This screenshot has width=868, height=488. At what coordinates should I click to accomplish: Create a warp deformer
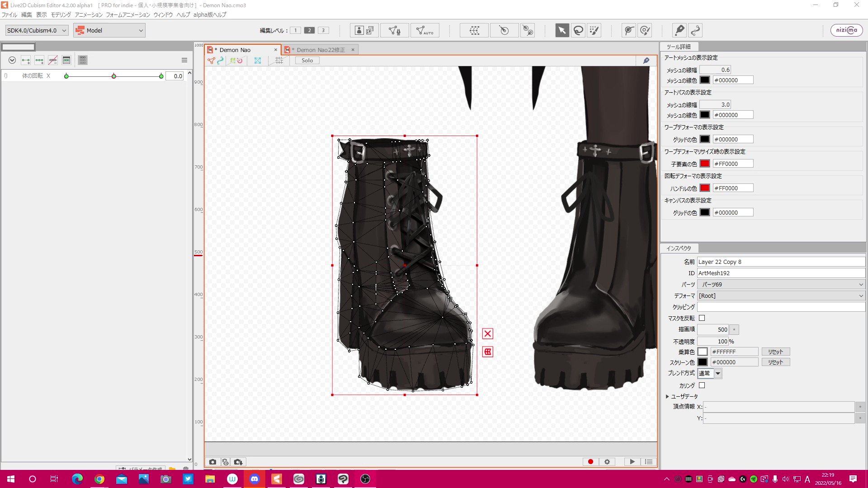point(474,30)
